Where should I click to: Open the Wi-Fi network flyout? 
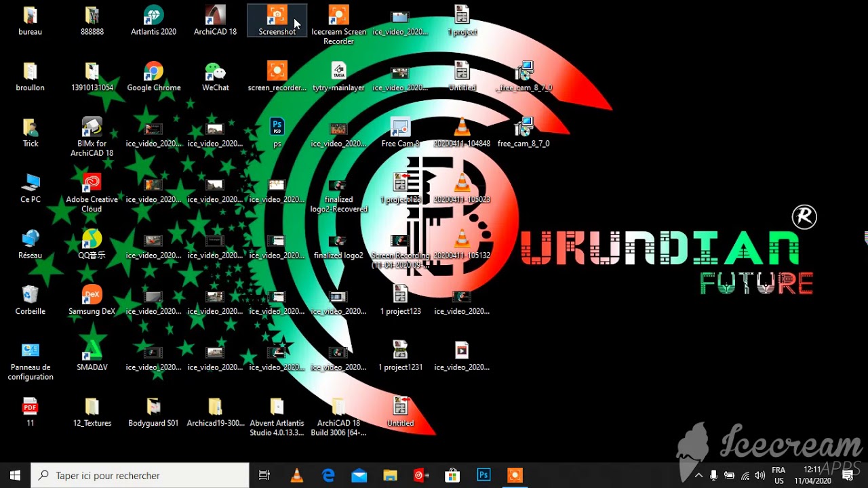tap(745, 475)
